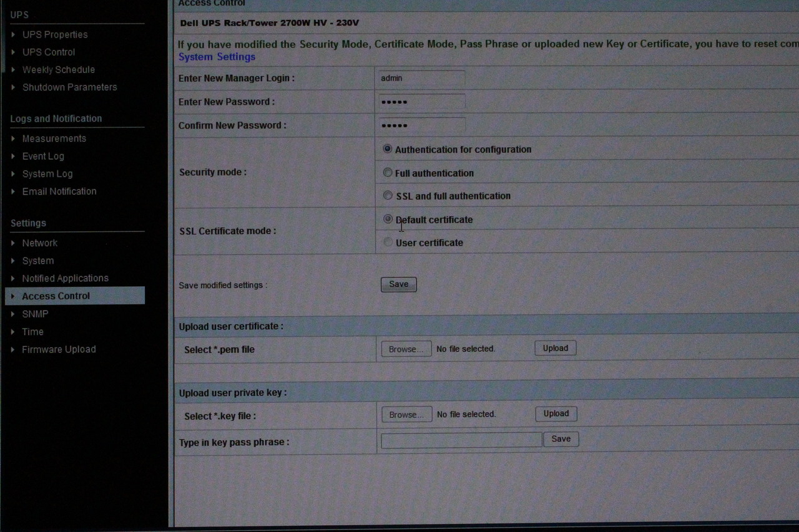Click arrow beside Event Log
This screenshot has height=532, width=799.
click(13, 156)
